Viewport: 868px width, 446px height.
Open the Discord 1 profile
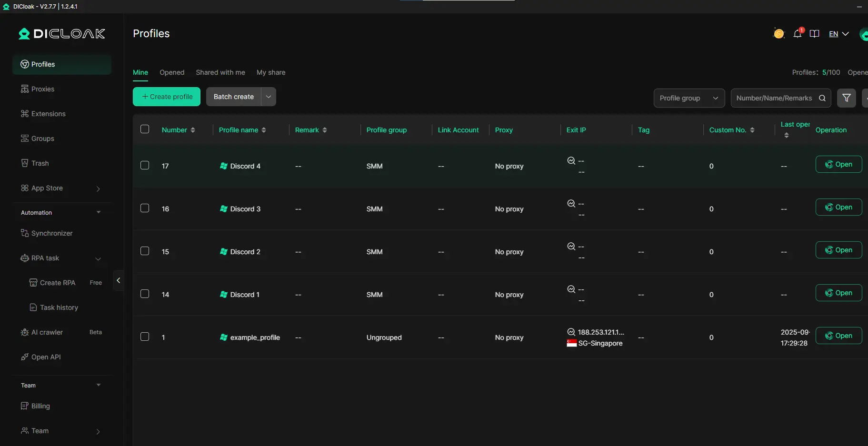[838, 293]
